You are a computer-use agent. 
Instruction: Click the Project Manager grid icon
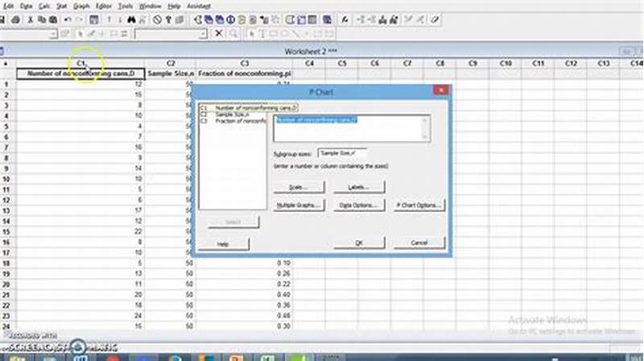point(312,19)
